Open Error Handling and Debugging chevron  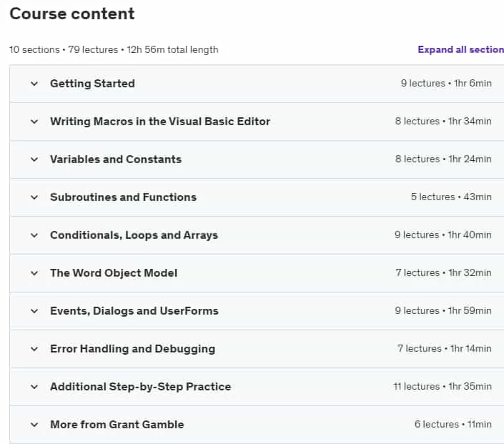(x=34, y=349)
